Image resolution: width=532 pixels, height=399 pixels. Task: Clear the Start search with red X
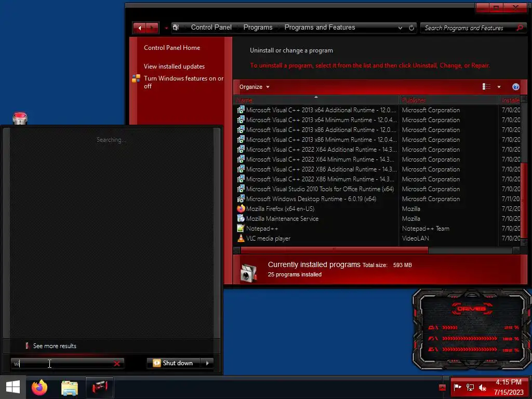117,363
